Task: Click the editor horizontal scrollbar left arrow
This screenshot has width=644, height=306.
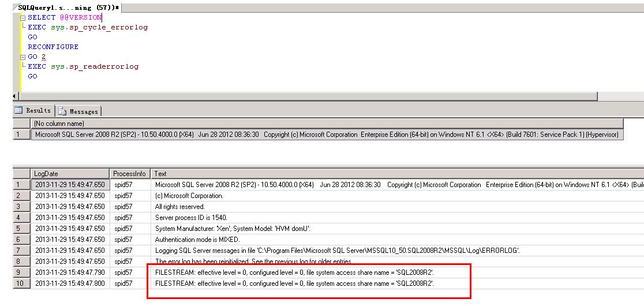Action: 16,96
